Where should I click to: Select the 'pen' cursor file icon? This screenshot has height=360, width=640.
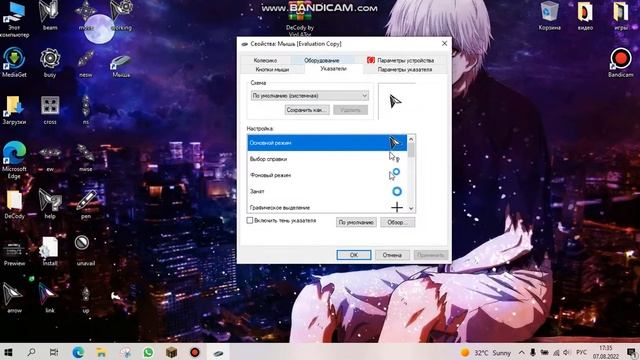click(86, 204)
